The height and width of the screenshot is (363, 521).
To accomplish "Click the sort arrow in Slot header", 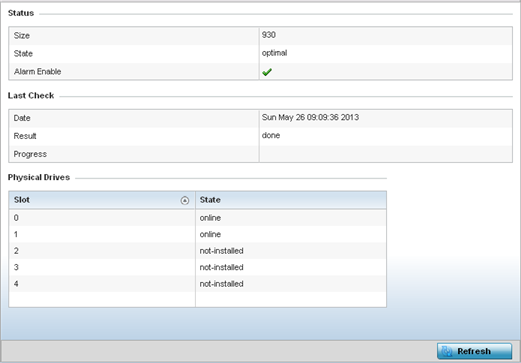I will (x=185, y=200).
